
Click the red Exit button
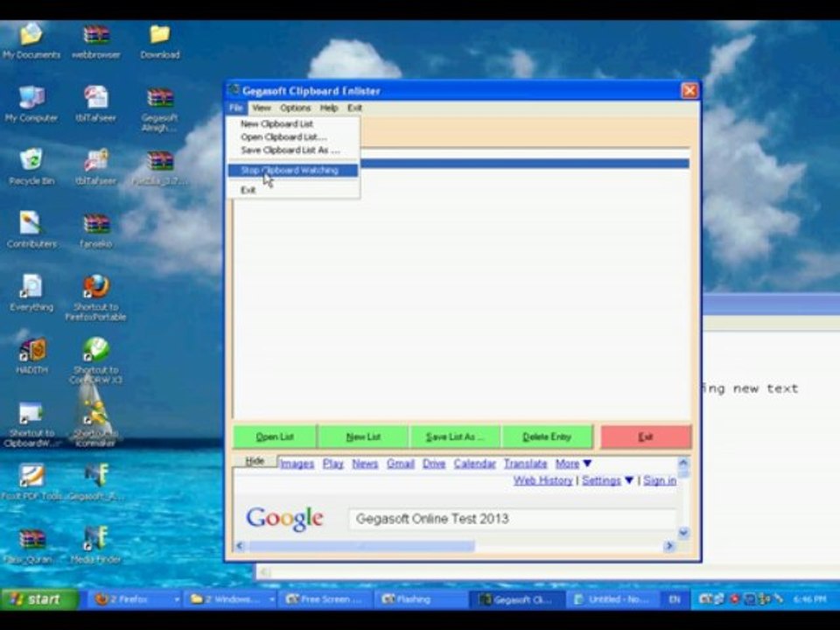(646, 437)
